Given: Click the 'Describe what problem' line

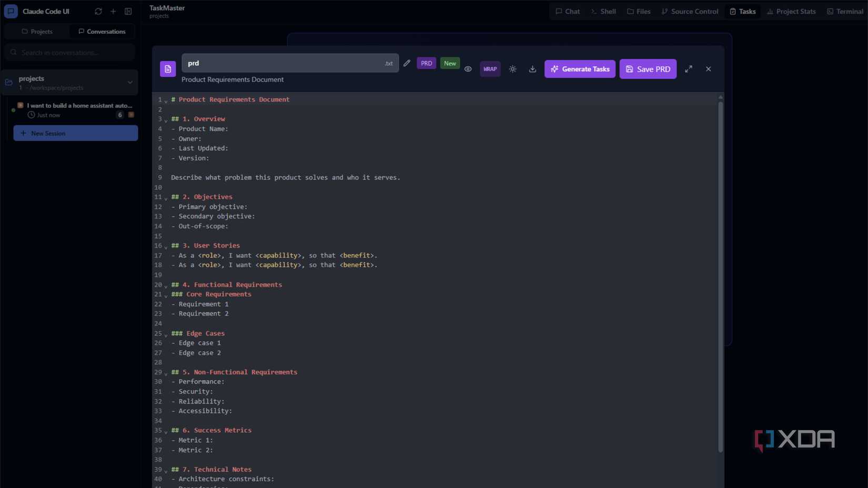Looking at the screenshot, I should (286, 178).
